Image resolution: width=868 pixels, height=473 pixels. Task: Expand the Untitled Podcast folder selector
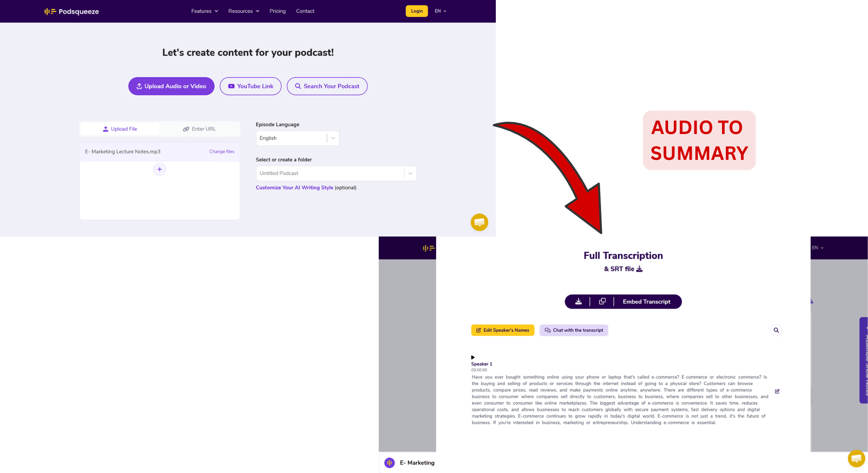(410, 173)
